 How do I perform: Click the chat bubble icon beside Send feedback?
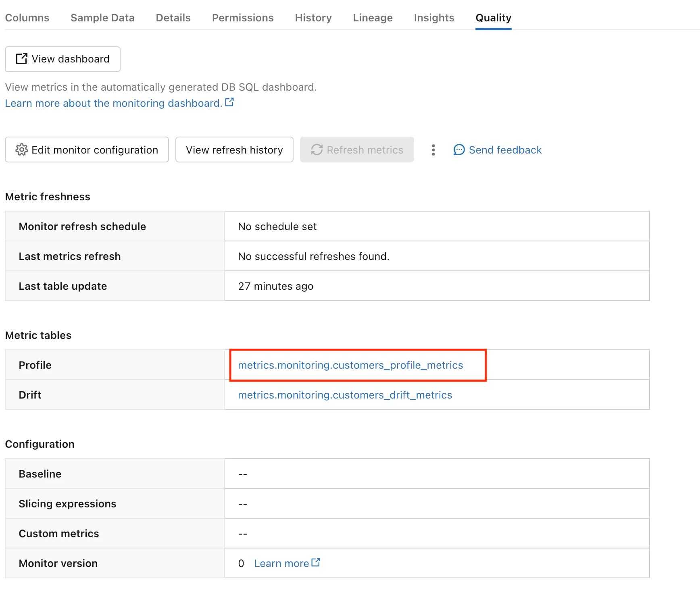[x=459, y=150]
